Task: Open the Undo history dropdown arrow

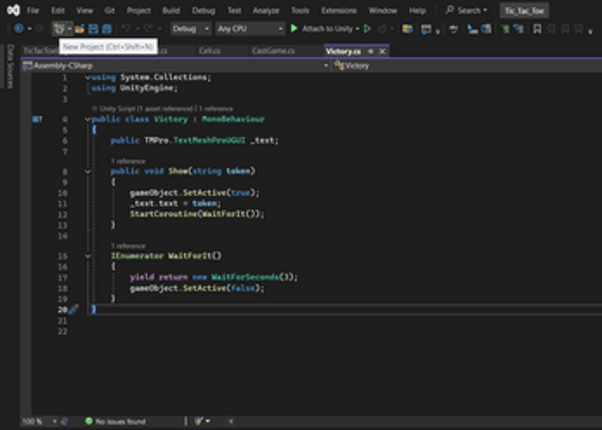Action: coord(137,29)
